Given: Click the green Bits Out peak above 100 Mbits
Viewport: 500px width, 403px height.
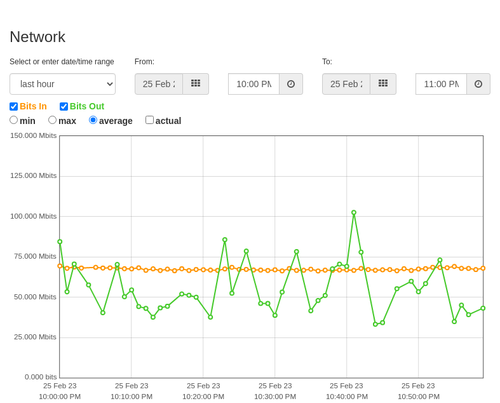Looking at the screenshot, I should coord(354,213).
